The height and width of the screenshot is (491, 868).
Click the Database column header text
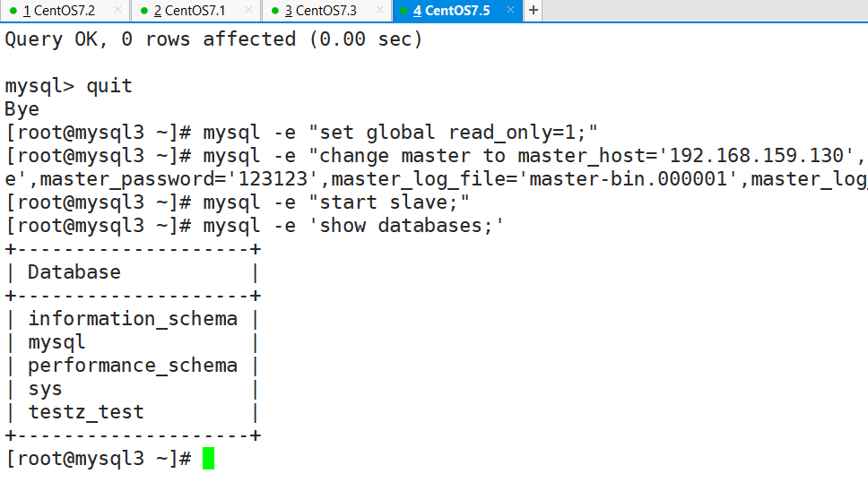[74, 272]
